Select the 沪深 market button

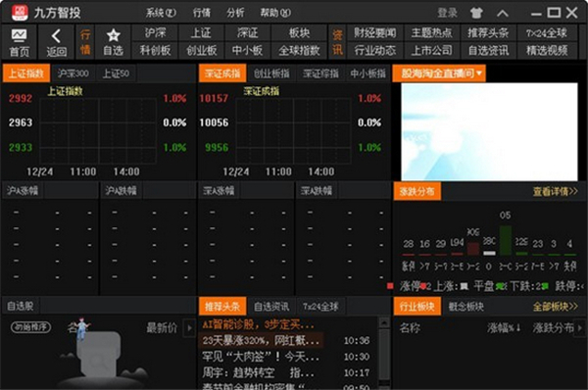coord(155,33)
